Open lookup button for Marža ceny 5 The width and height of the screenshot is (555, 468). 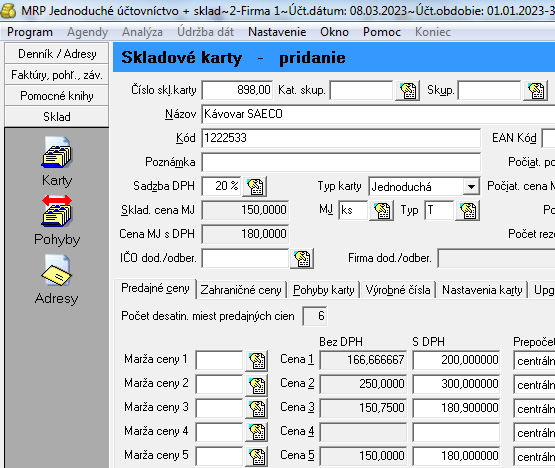click(x=257, y=456)
